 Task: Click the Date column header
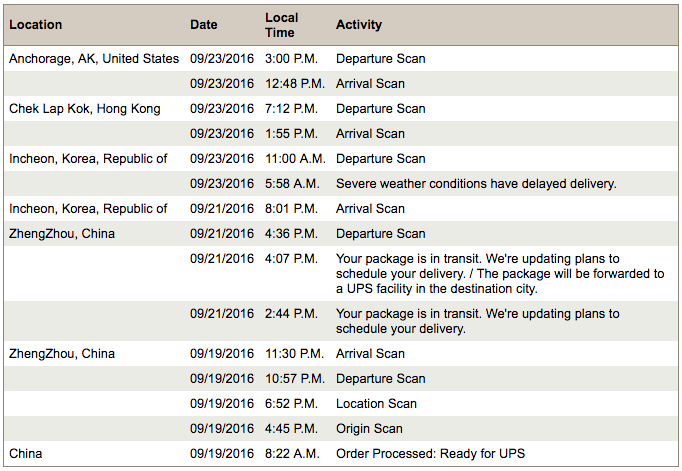coord(204,25)
